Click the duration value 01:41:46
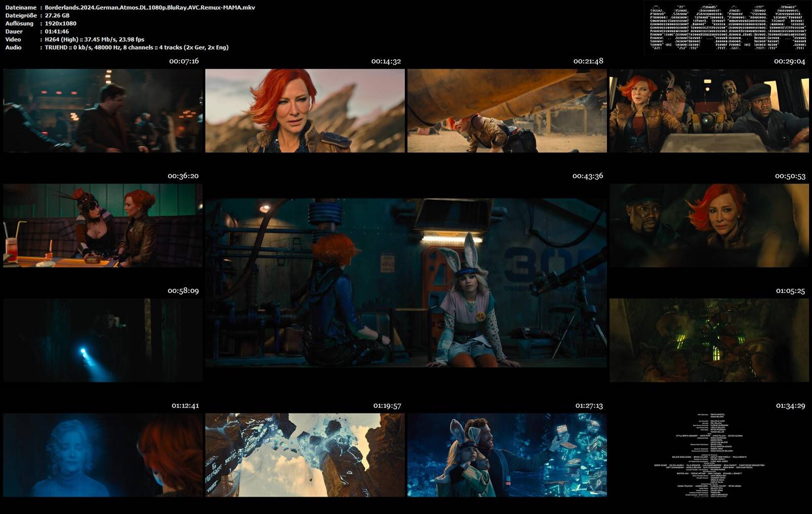The height and width of the screenshot is (514, 812). tap(57, 31)
